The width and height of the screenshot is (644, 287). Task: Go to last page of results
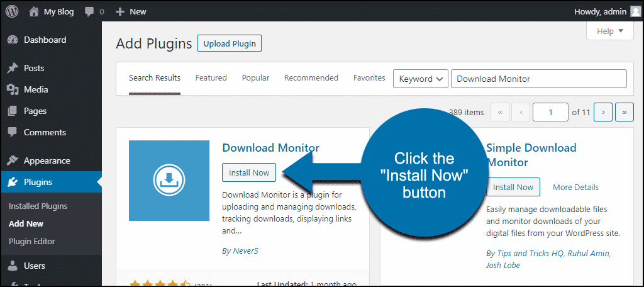pos(625,112)
